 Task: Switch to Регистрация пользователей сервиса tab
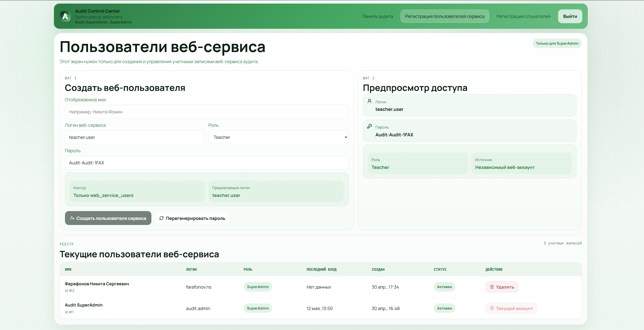click(x=445, y=16)
